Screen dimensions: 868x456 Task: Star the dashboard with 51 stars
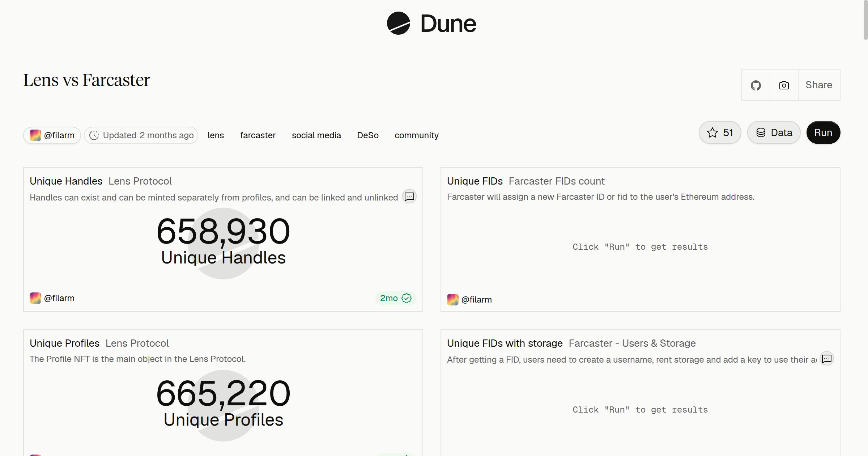pos(720,132)
